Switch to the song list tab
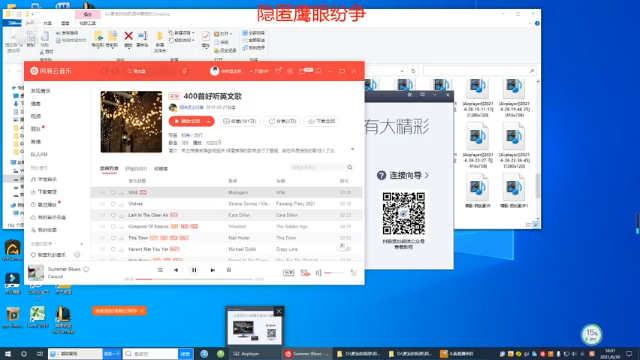Screen dimensions: 640x360 coord(109,169)
